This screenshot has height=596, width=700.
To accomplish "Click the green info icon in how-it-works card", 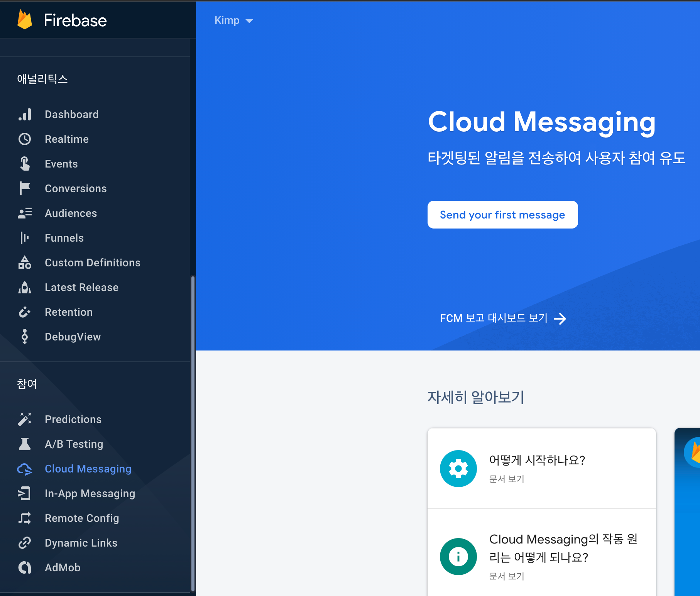I will (458, 557).
